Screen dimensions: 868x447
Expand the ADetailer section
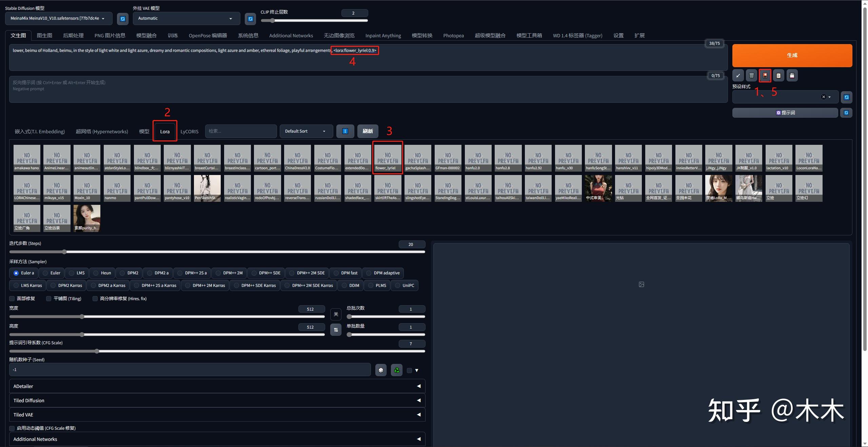217,386
